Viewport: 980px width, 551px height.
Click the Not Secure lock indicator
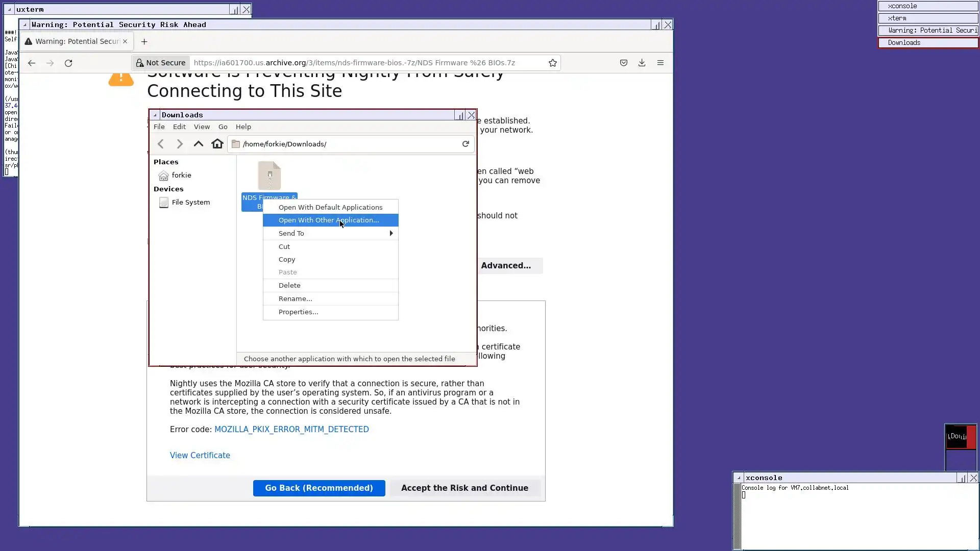pos(161,63)
